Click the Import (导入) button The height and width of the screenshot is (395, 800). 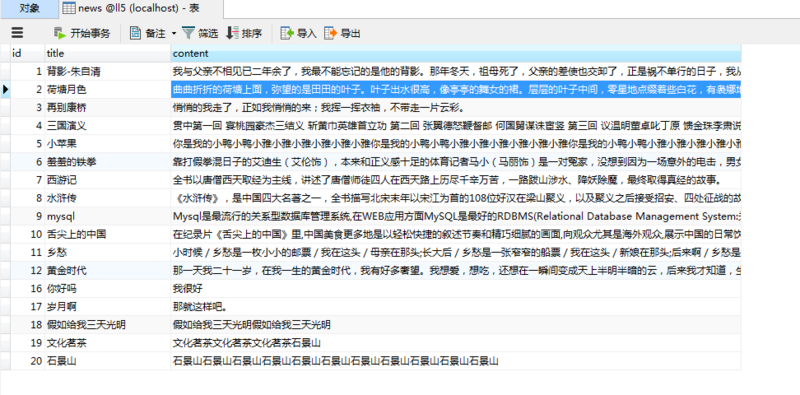pyautogui.click(x=298, y=33)
